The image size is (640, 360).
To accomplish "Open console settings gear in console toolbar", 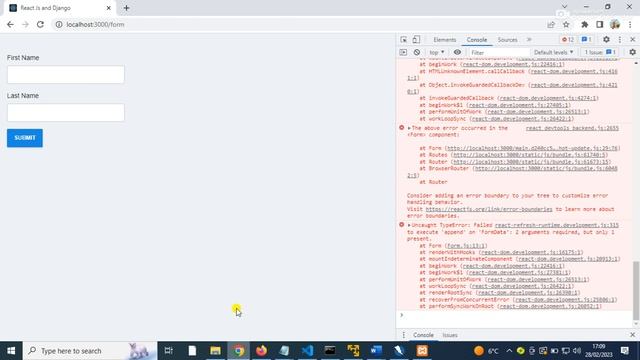I will [632, 52].
